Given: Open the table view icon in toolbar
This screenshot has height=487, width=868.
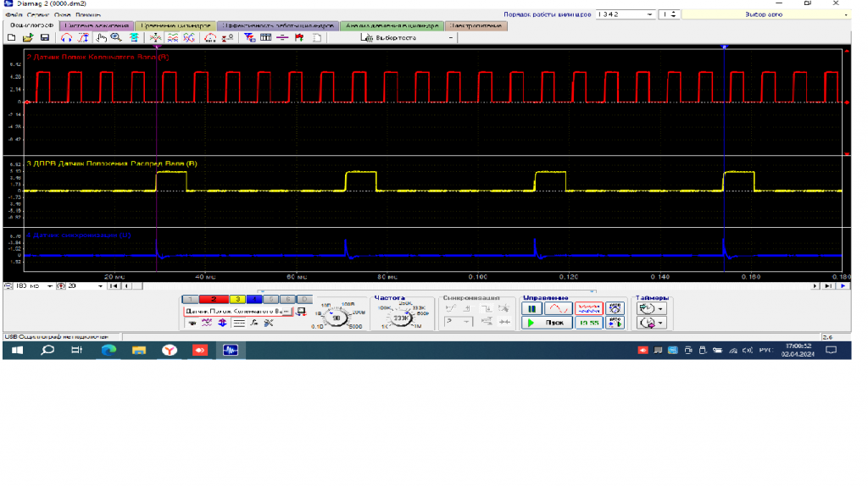Looking at the screenshot, I should [x=265, y=37].
